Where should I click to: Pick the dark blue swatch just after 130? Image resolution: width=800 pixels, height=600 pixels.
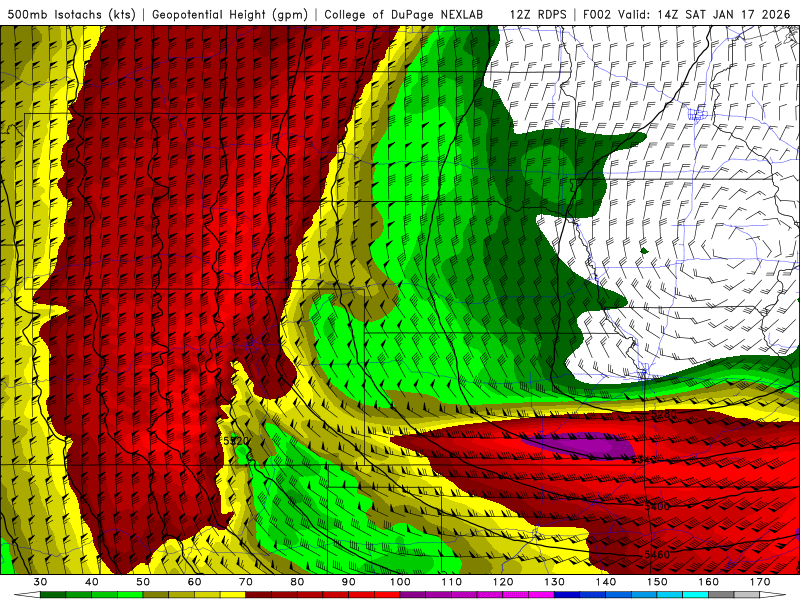click(567, 595)
